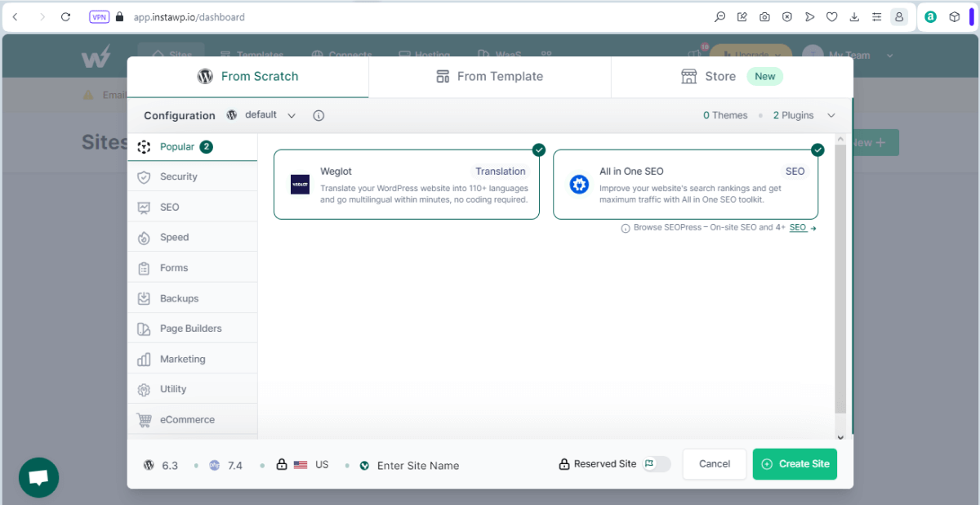Click the Cancel button

(715, 464)
